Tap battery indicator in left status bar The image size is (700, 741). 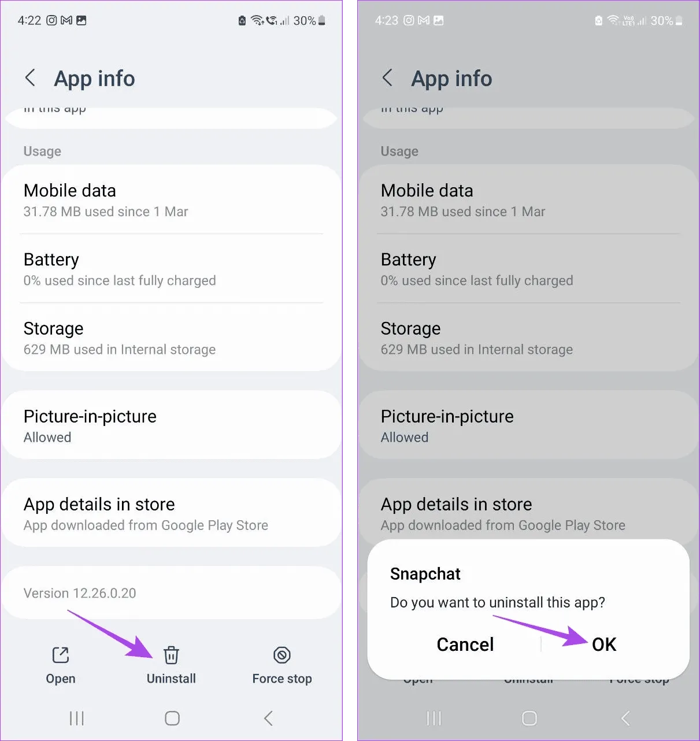[x=322, y=21]
